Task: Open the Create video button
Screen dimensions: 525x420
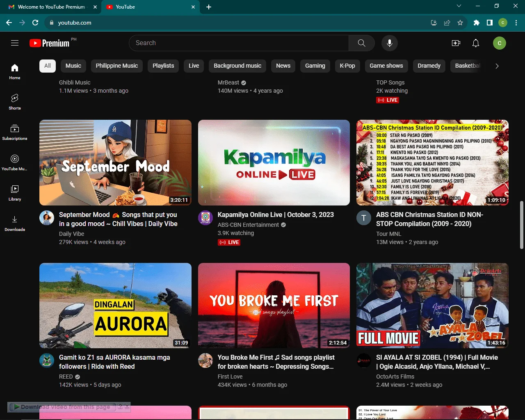Action: (456, 43)
